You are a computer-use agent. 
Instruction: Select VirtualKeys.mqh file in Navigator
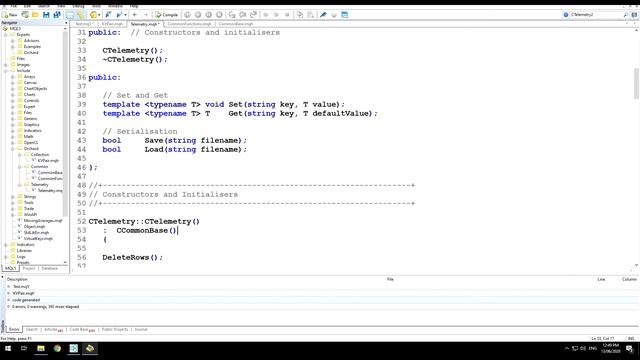38,238
